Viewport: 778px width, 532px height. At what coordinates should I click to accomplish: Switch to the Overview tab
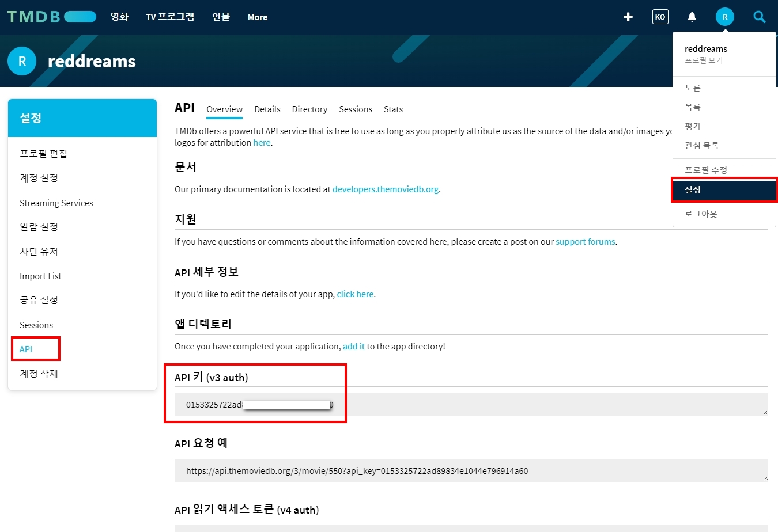click(225, 109)
